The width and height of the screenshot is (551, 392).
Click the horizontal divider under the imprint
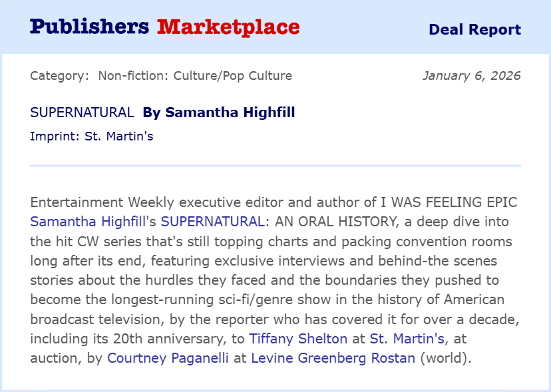click(x=275, y=165)
